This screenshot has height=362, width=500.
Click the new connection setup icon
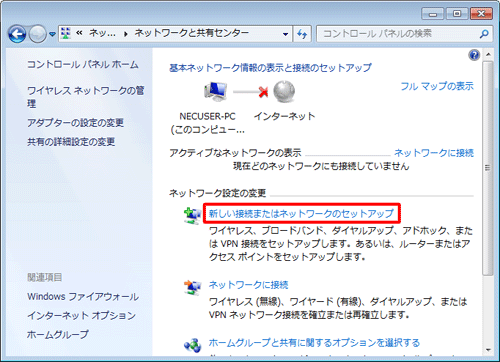coord(193,215)
